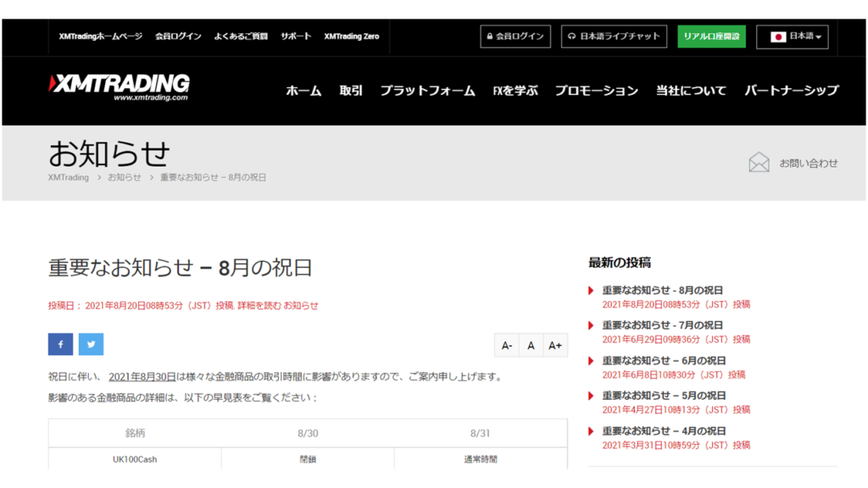Click sidebar date 2021年4月27日10時13分 (JST) 投稿
868x488 pixels.
(676, 410)
